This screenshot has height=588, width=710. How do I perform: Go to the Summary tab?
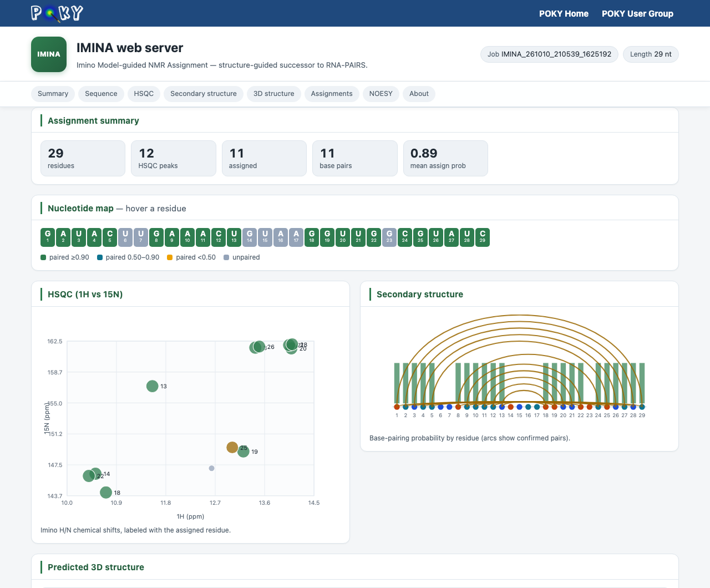53,94
